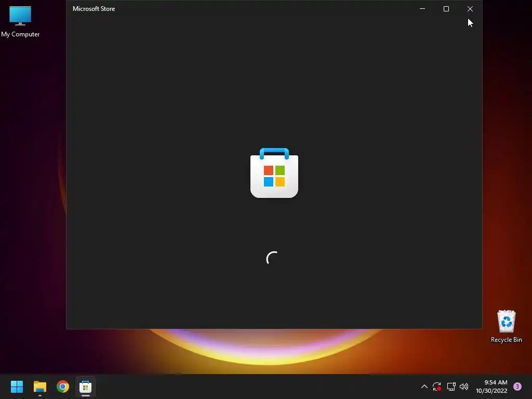This screenshot has height=399, width=532.
Task: Click the Microsoft Store title text
Action: click(94, 9)
